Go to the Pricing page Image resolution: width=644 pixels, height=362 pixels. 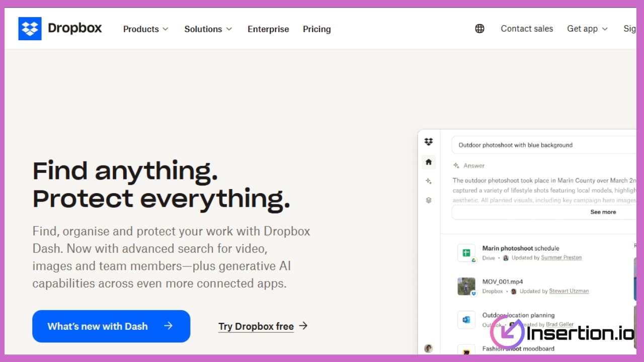tap(316, 29)
